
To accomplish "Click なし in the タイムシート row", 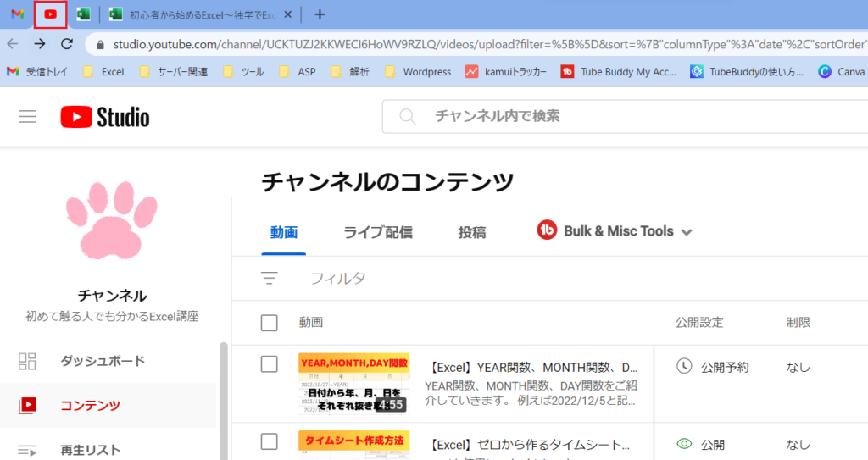I will click(x=798, y=445).
